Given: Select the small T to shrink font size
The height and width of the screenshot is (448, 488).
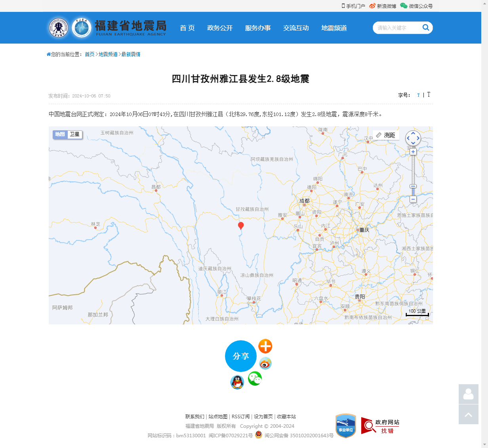Looking at the screenshot, I should click(x=418, y=95).
